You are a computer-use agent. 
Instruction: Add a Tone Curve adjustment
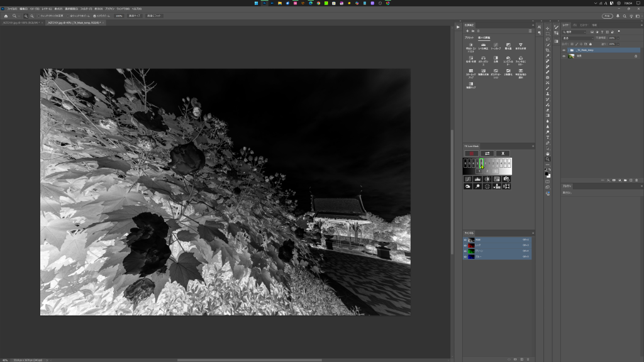tap(495, 46)
